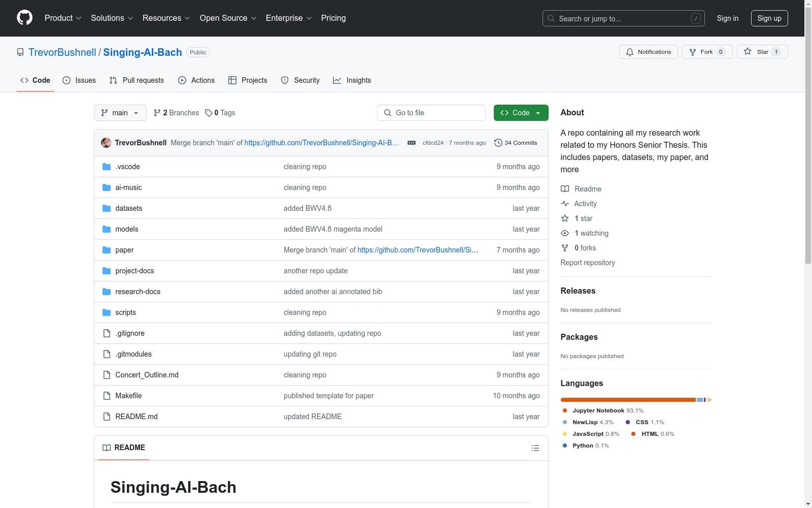Viewport: 812px width, 508px height.
Task: Click the Sign up button
Action: [x=769, y=18]
